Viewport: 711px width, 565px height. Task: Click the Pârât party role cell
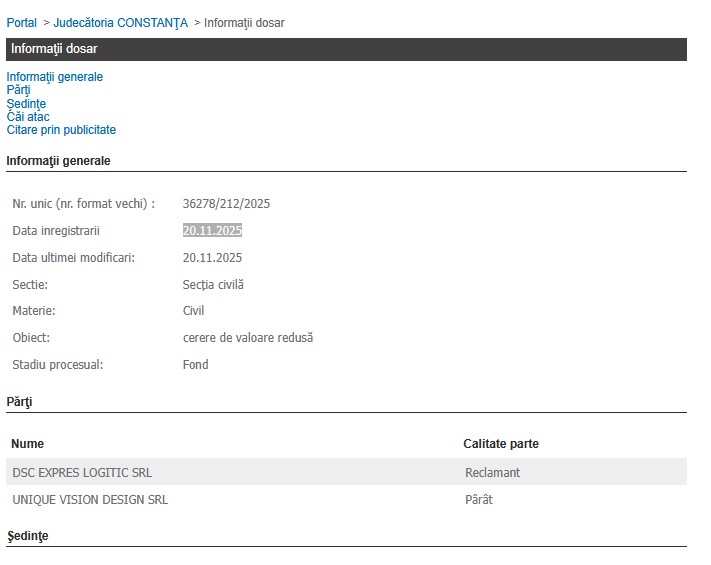pyautogui.click(x=478, y=499)
